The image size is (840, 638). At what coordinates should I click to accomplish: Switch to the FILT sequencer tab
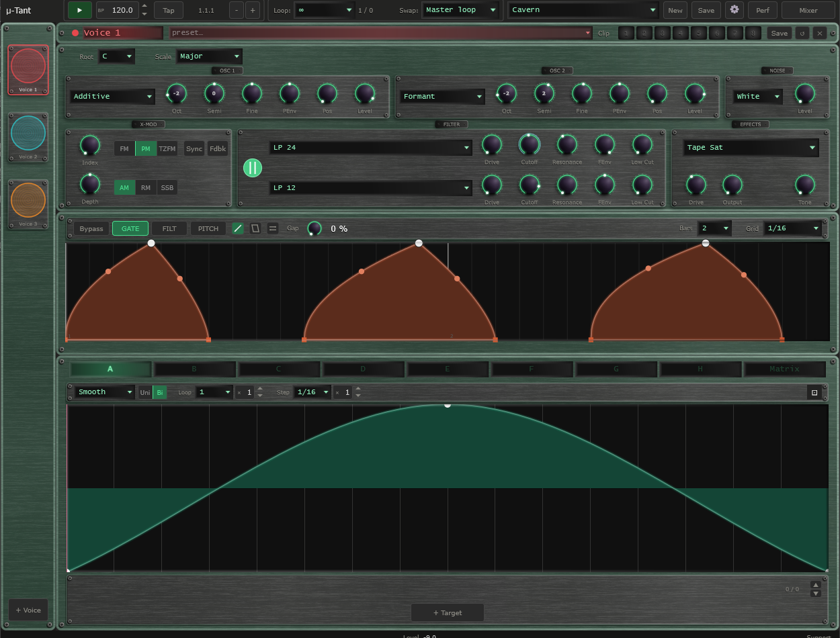pos(169,228)
